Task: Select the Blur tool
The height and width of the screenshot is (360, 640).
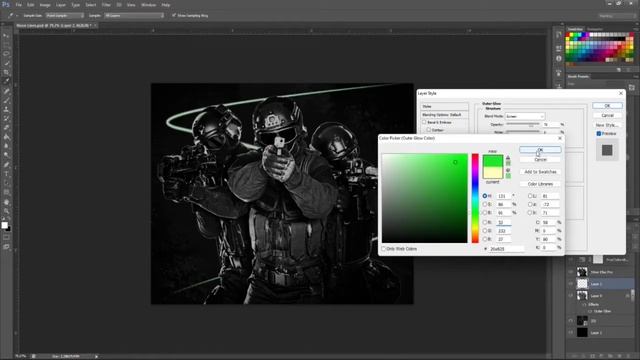Action: click(6, 146)
